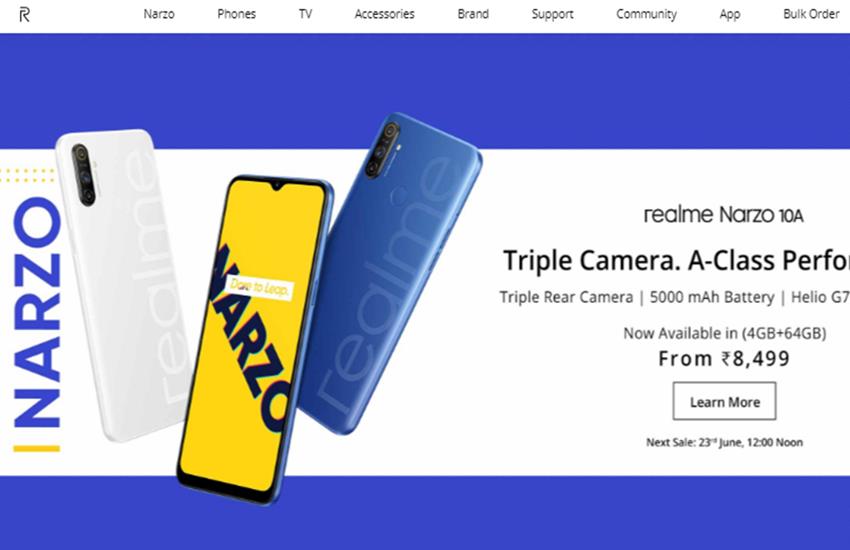Click the Dare to Leap tag on screen
The image size is (850, 550).
coord(259,287)
